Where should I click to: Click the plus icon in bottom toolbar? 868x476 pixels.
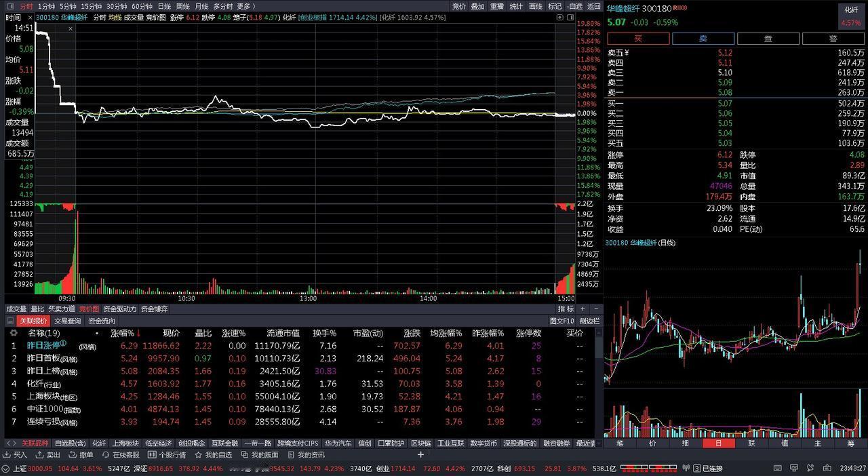pos(420,455)
